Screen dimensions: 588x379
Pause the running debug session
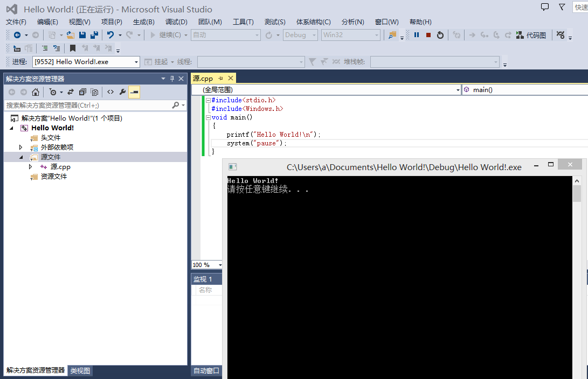click(416, 35)
